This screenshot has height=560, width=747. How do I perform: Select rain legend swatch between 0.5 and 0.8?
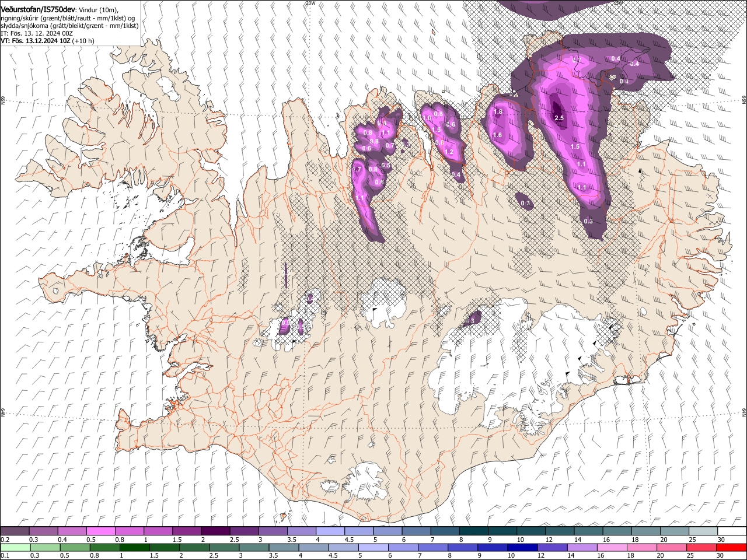(75, 547)
